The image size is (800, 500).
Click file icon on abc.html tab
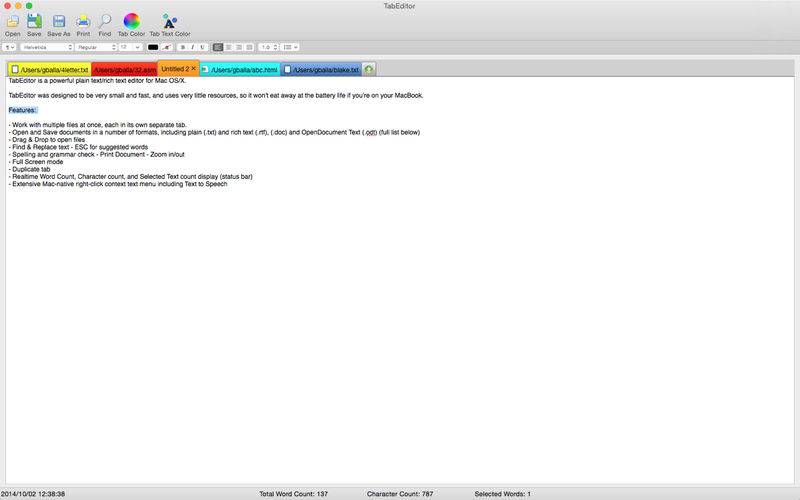[x=205, y=69]
